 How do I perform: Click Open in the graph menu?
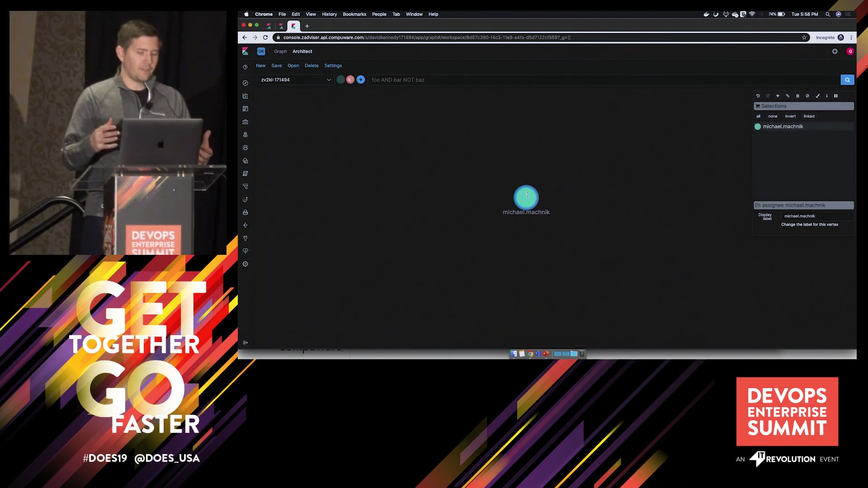pyautogui.click(x=293, y=66)
